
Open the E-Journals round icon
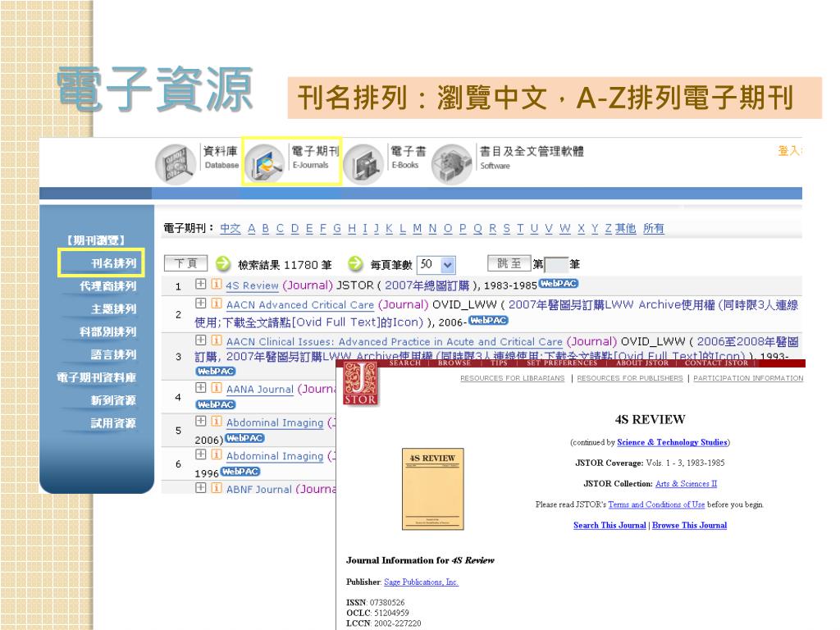tap(264, 164)
